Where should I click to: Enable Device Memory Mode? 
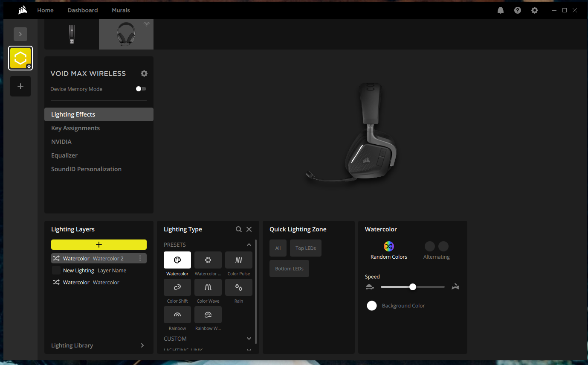[x=141, y=89]
